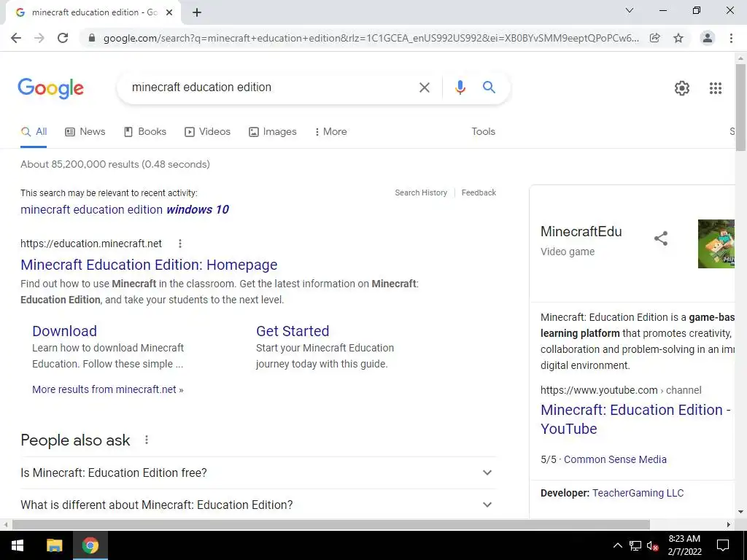
Task: Click the magnifier search button
Action: click(x=489, y=87)
